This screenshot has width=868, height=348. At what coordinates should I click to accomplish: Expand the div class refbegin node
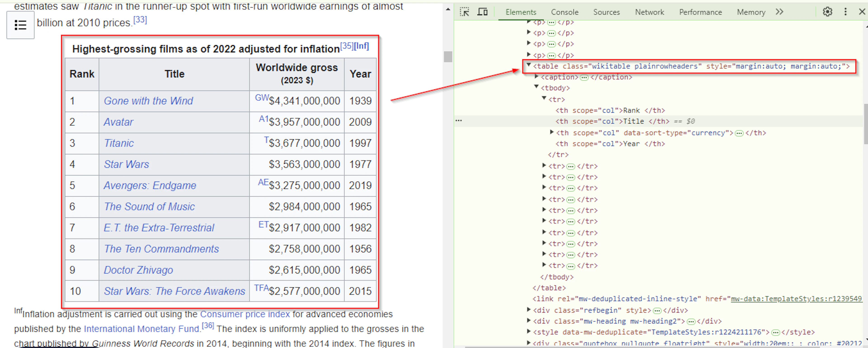point(529,309)
